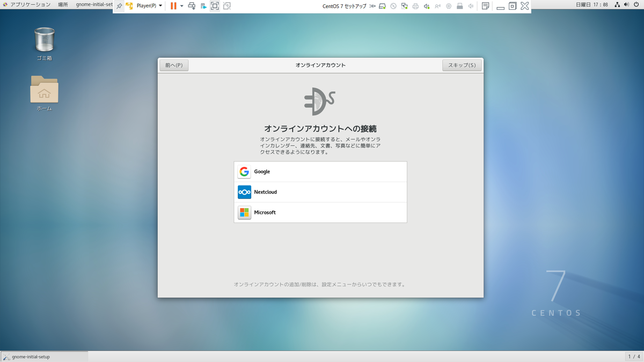Click the volume speaker icon in GNOME top bar
Image resolution: width=644 pixels, height=362 pixels.
click(627, 4)
